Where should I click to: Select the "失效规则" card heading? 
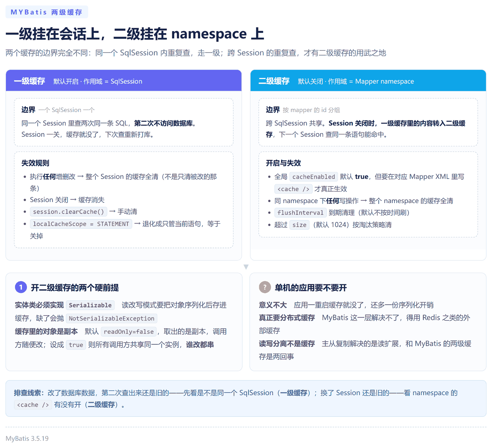[35, 163]
